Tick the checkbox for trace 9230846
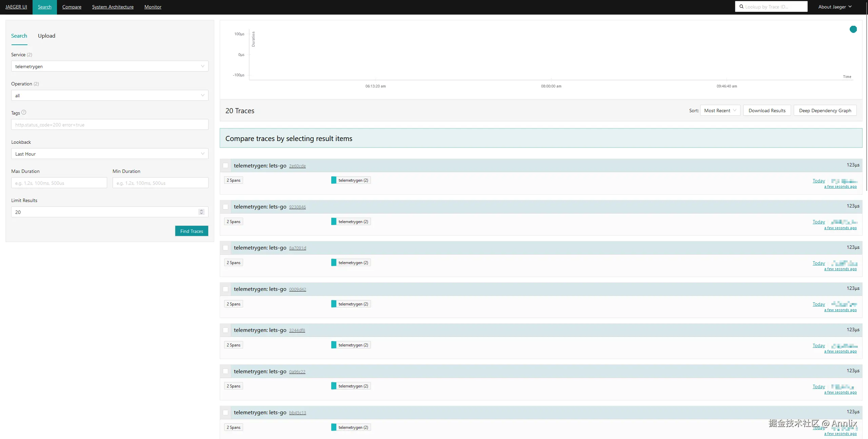 225,207
